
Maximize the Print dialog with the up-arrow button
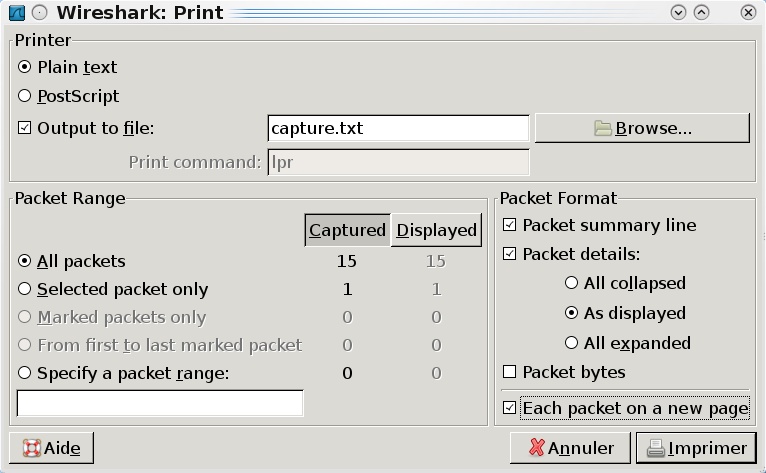[702, 12]
